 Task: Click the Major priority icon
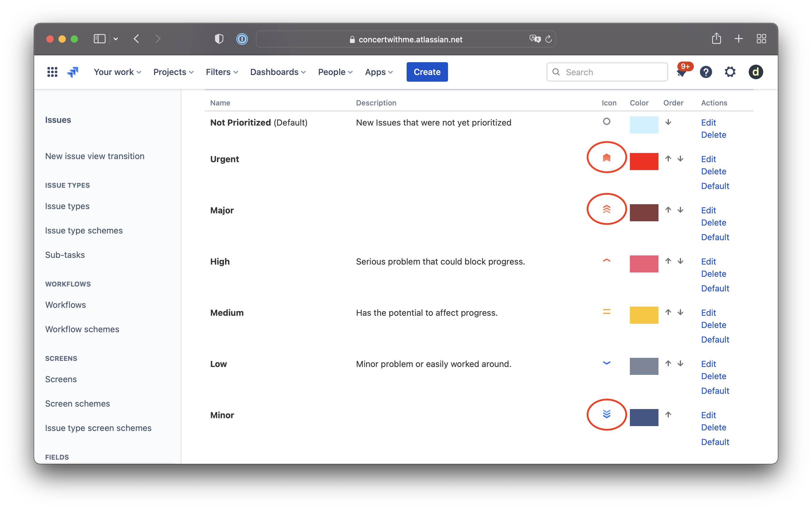pyautogui.click(x=606, y=209)
